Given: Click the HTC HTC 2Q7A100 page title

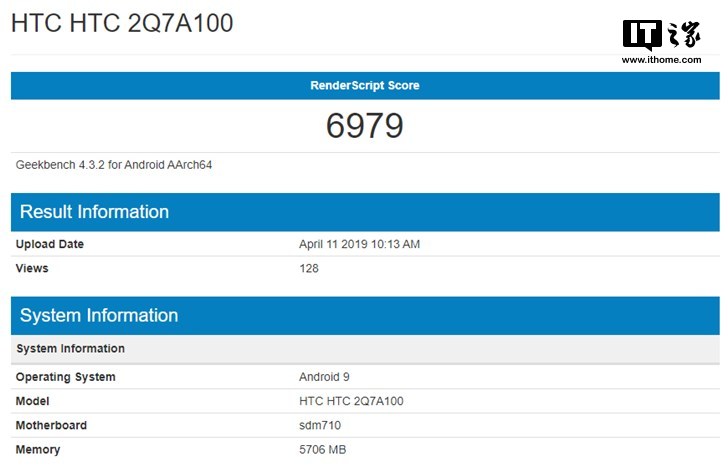Looking at the screenshot, I should (122, 23).
